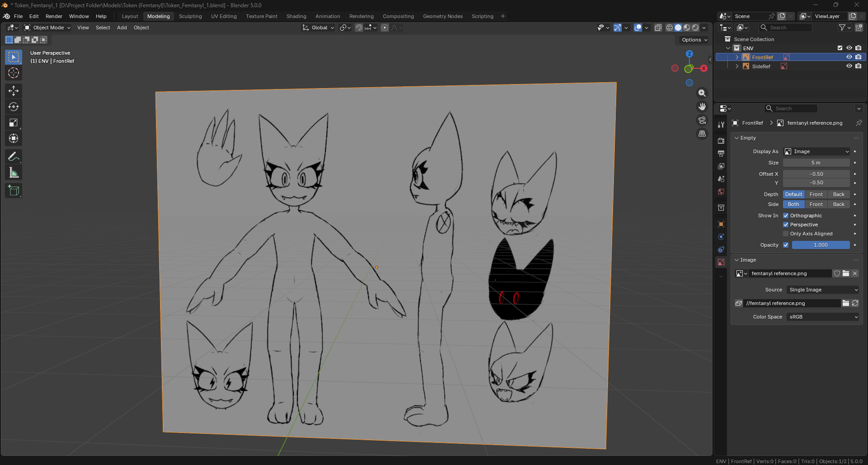Choose the Add Cube tool
Image resolution: width=868 pixels, height=465 pixels.
tap(14, 191)
